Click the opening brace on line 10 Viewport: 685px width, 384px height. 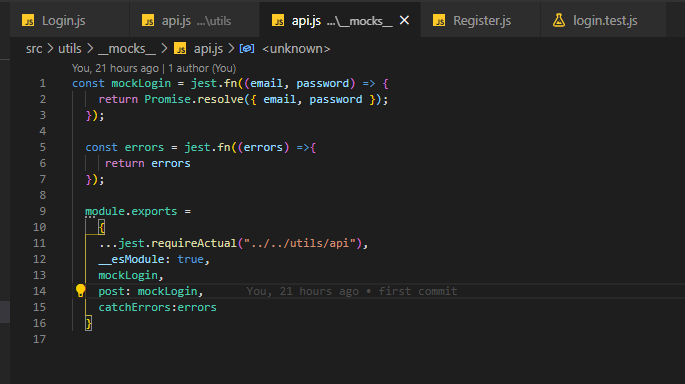coord(101,227)
